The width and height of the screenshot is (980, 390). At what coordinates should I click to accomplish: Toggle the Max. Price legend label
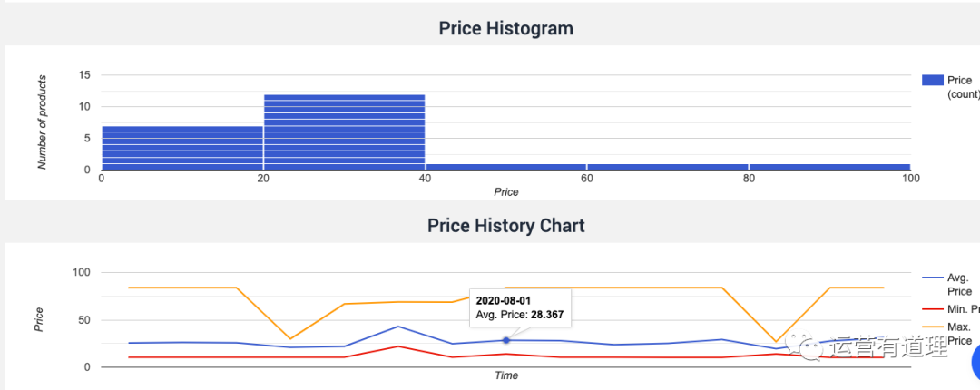(959, 333)
